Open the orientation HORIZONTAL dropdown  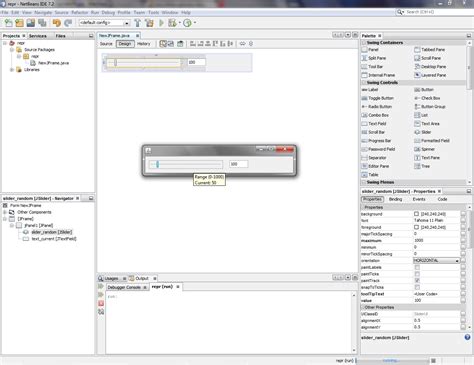(x=436, y=261)
